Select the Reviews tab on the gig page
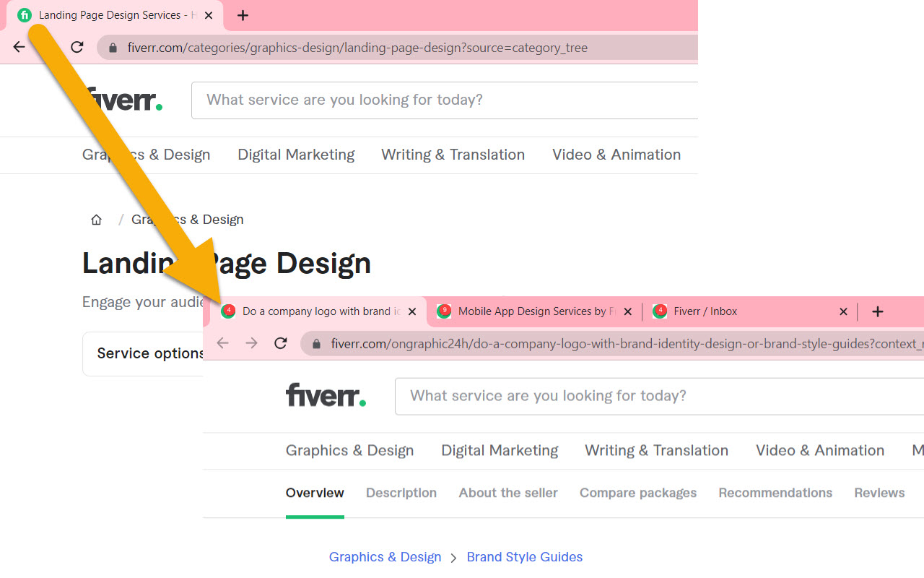This screenshot has height=578, width=924. [x=879, y=493]
